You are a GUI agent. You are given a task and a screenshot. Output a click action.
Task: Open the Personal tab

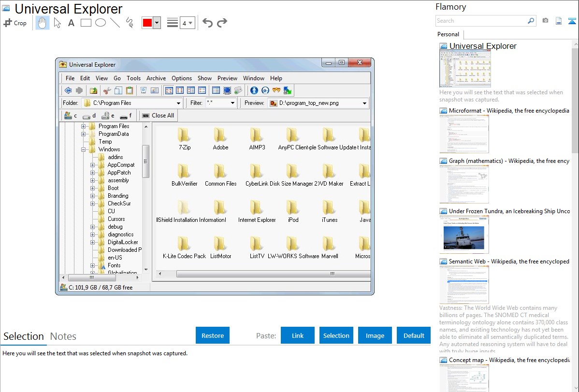pyautogui.click(x=448, y=34)
